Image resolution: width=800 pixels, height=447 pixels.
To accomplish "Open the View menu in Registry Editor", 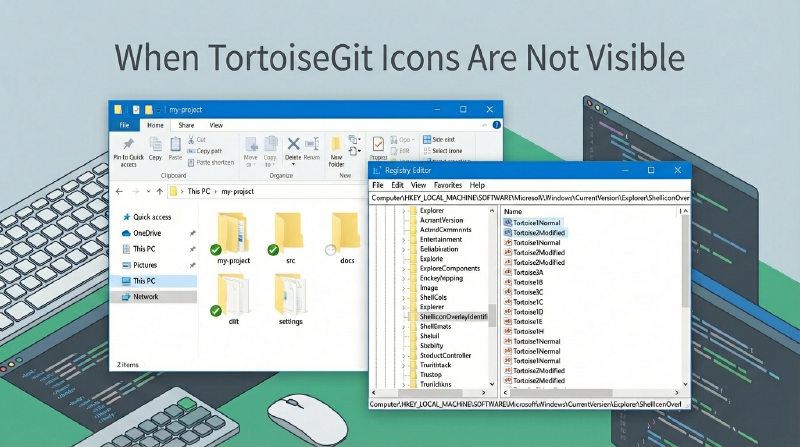I will click(x=418, y=185).
